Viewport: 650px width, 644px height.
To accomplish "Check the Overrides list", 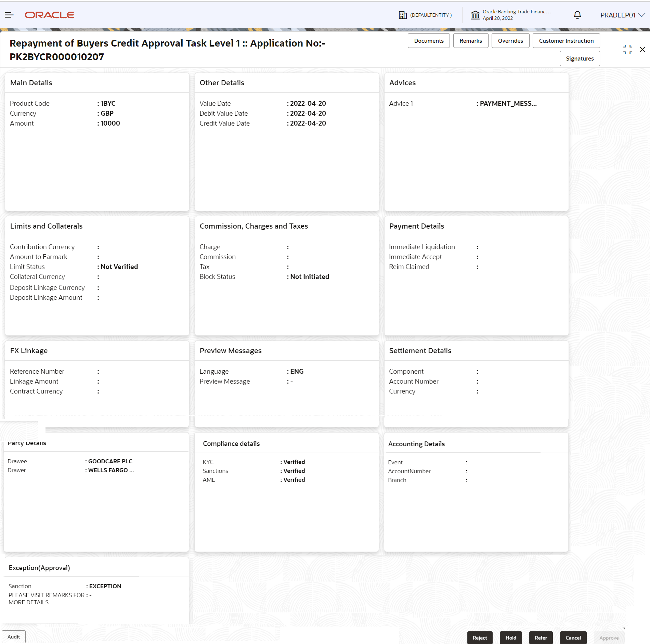I will coord(510,40).
